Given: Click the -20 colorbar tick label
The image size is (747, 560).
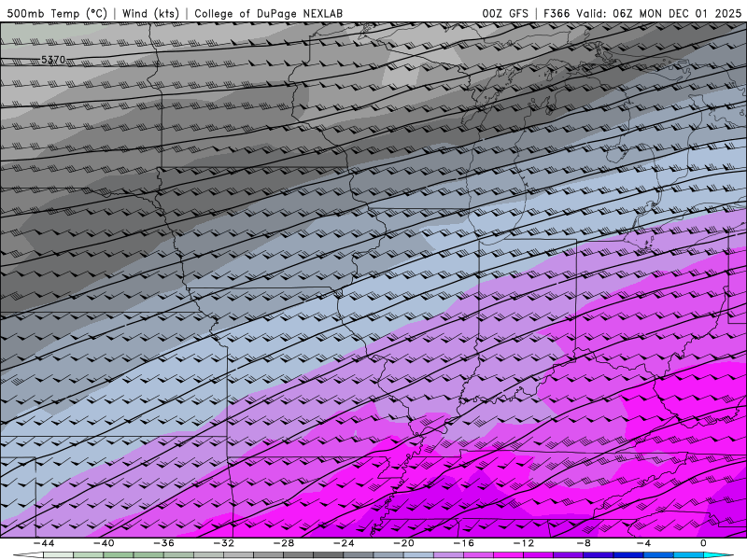Looking at the screenshot, I should (403, 543).
